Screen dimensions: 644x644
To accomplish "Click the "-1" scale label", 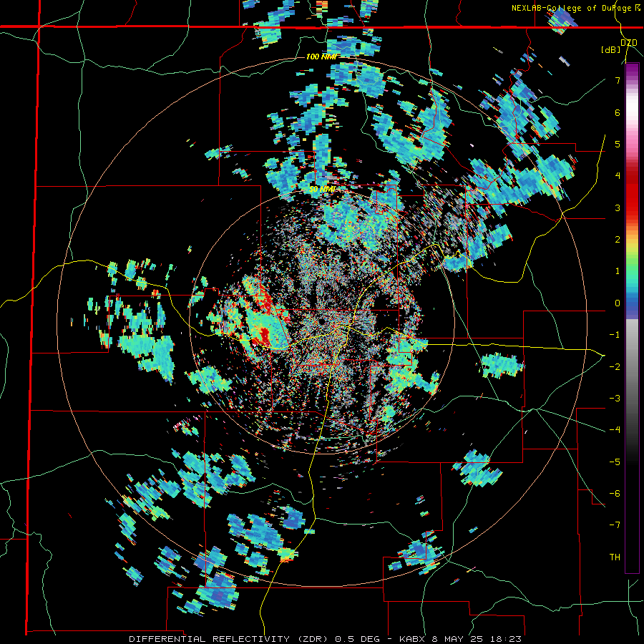I will (x=615, y=334).
